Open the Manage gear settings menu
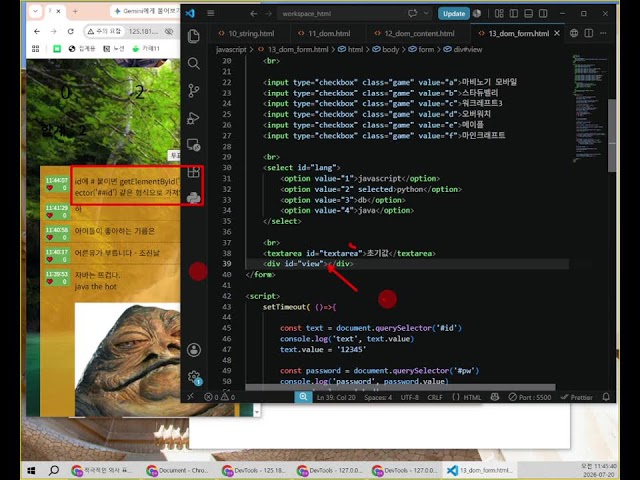The image size is (640, 480). click(x=193, y=377)
